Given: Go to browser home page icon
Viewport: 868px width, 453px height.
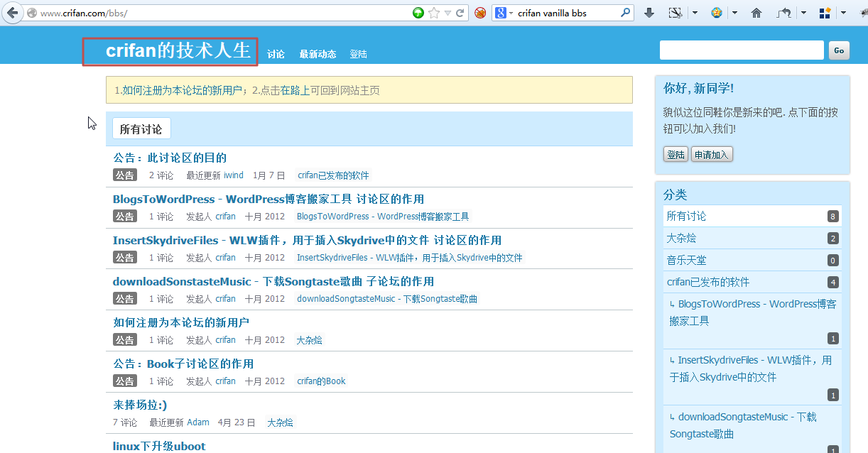Looking at the screenshot, I should [756, 13].
